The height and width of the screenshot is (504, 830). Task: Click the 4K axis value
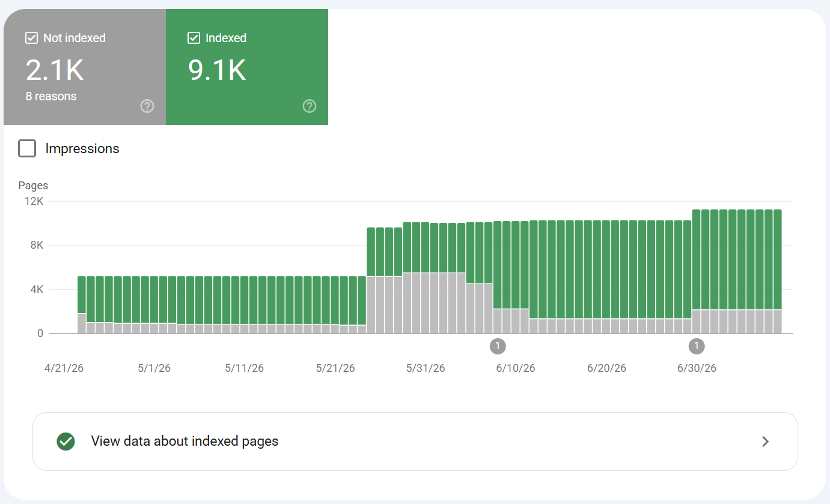tap(37, 290)
